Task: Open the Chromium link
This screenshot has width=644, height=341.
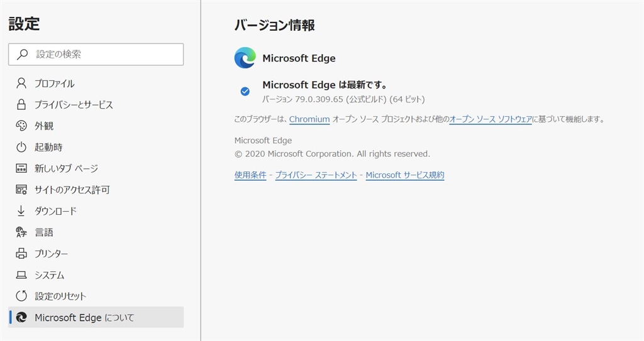Action: point(309,119)
